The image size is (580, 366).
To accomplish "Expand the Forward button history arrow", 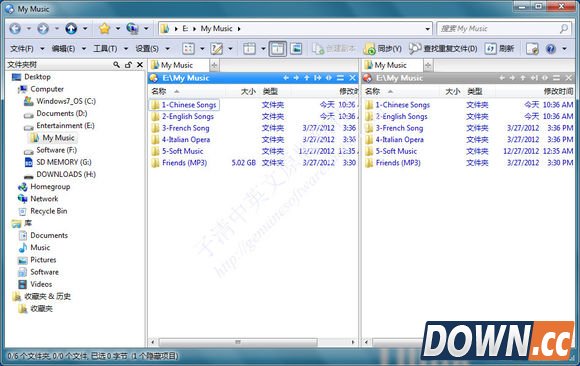I will pos(57,28).
